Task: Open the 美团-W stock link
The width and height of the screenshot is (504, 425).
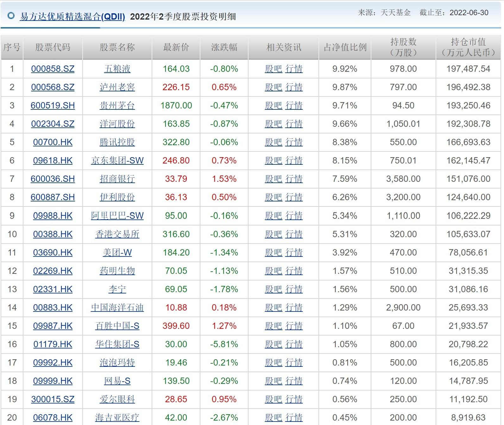Action: 117,252
